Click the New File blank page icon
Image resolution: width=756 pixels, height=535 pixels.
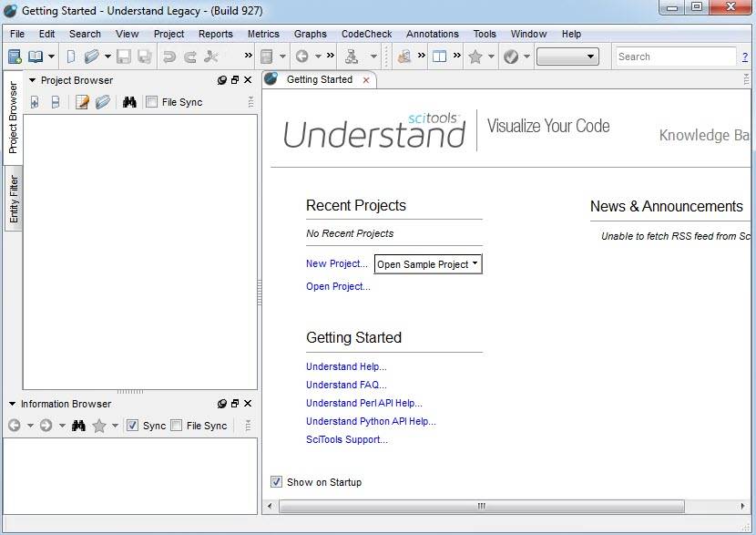point(71,57)
